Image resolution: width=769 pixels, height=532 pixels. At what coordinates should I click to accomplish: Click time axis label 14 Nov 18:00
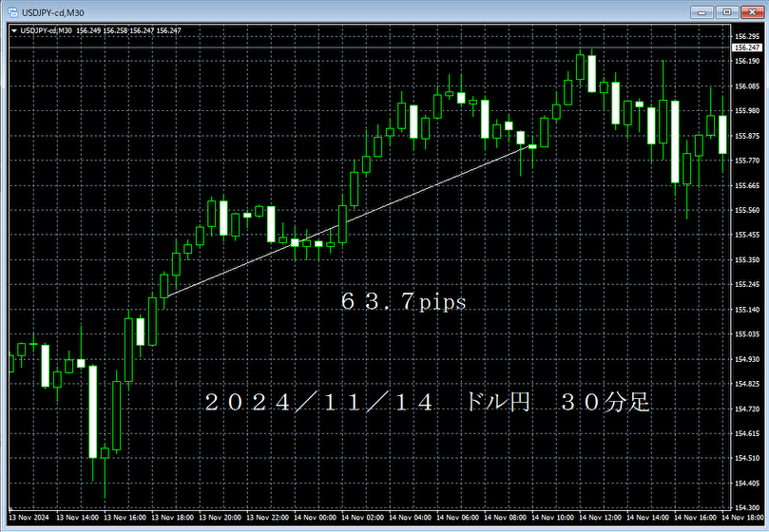pos(742,518)
